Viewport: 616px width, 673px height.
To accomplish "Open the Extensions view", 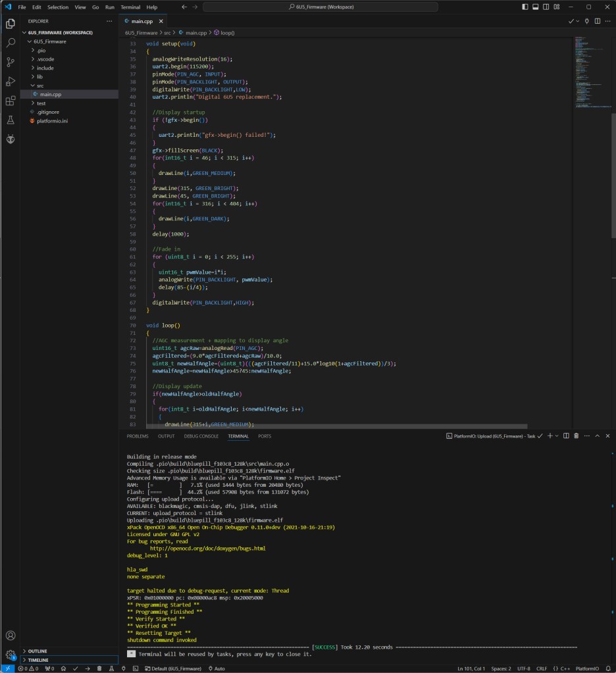I will tap(11, 101).
